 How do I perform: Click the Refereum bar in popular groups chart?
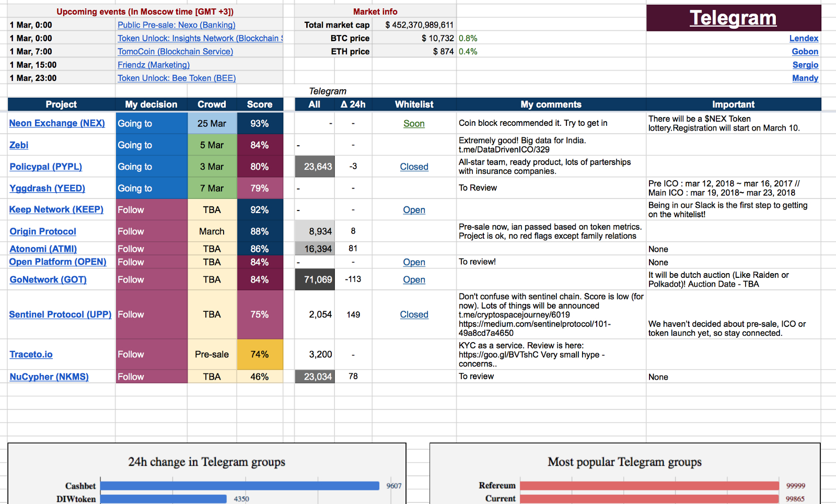pos(648,486)
